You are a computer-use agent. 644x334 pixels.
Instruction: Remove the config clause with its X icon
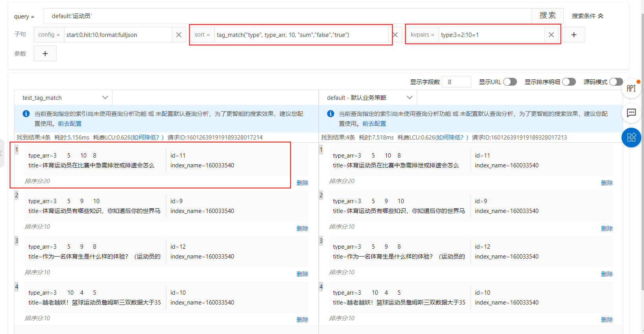point(179,35)
